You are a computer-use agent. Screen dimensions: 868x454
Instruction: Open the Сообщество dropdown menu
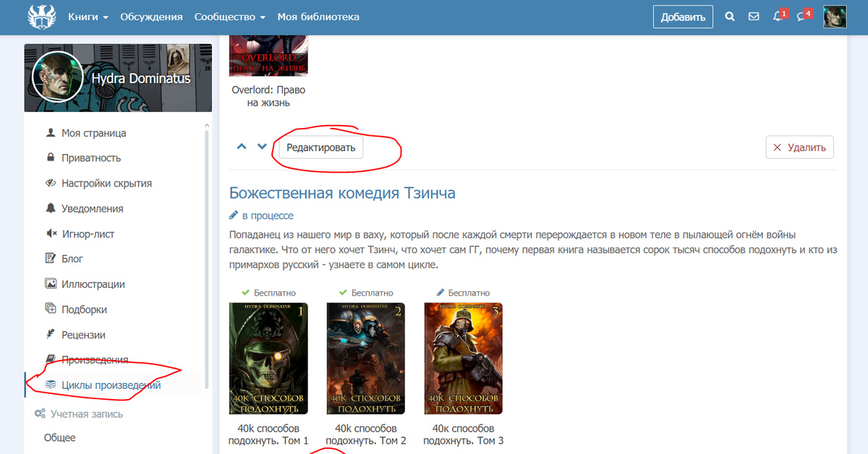tap(231, 17)
